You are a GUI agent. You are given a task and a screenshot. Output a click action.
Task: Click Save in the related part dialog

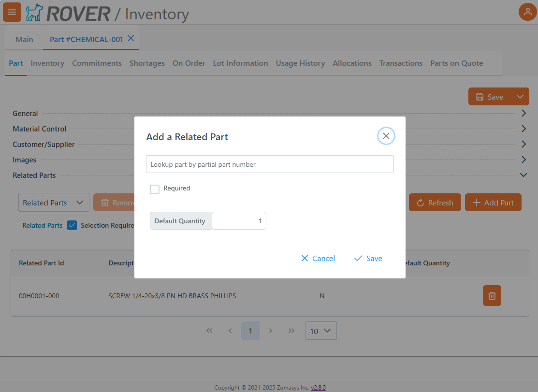tap(368, 259)
